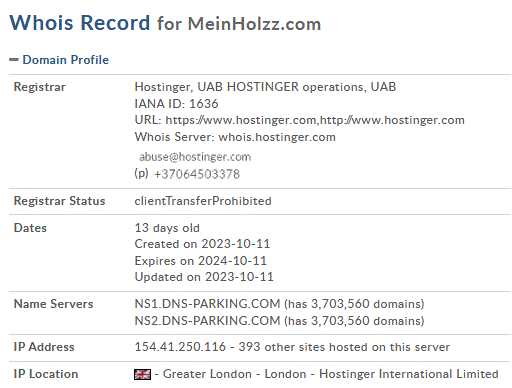Click the Hostinger, UAB HOSTINGER operations registrar name
This screenshot has width=512, height=388.
coord(265,87)
